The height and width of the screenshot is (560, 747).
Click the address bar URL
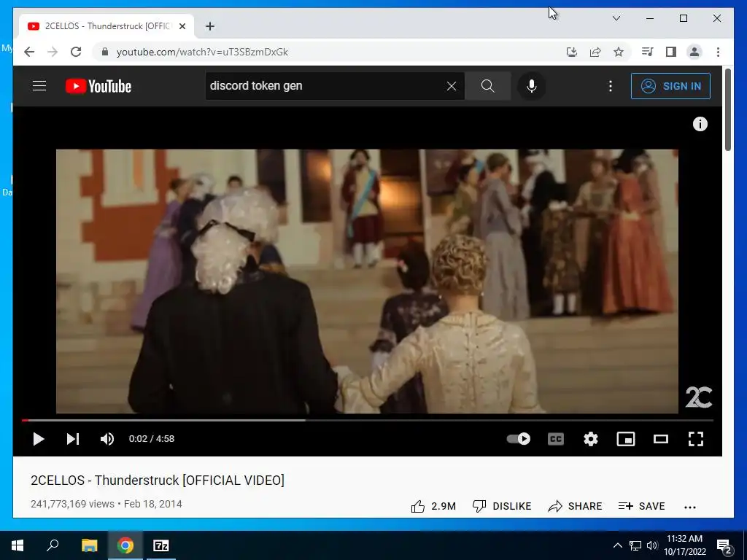[202, 52]
